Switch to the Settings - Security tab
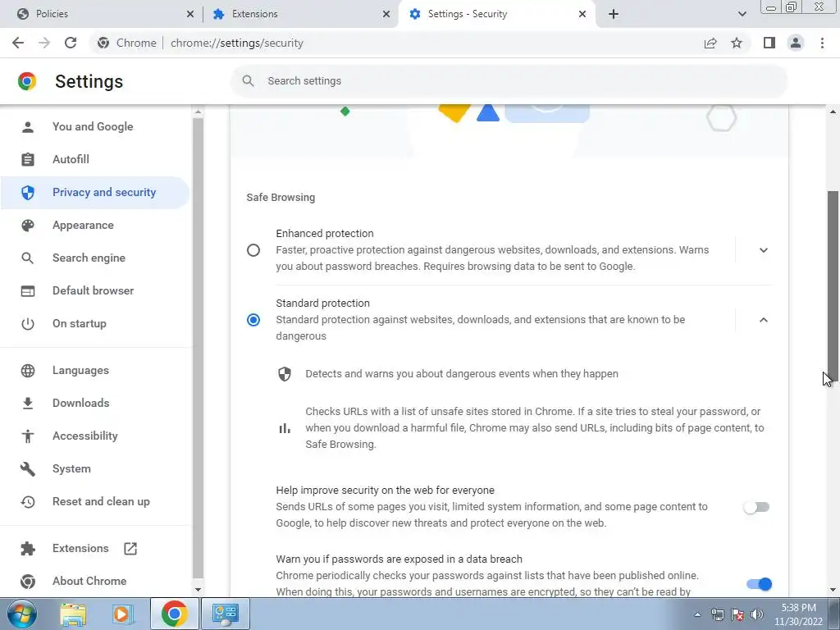840x630 pixels. [x=496, y=14]
